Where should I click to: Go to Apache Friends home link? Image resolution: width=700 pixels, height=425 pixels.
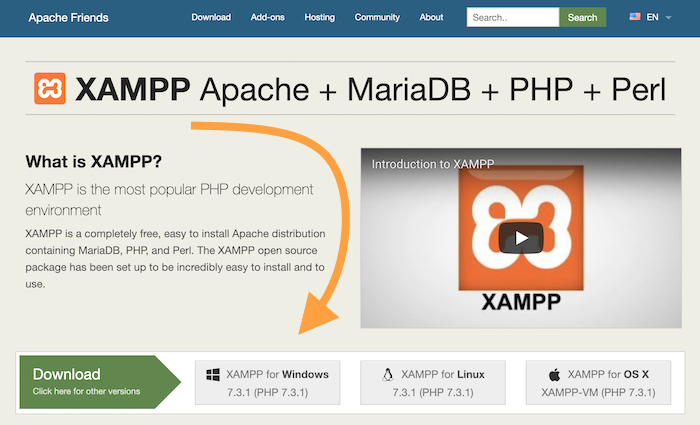pyautogui.click(x=68, y=17)
